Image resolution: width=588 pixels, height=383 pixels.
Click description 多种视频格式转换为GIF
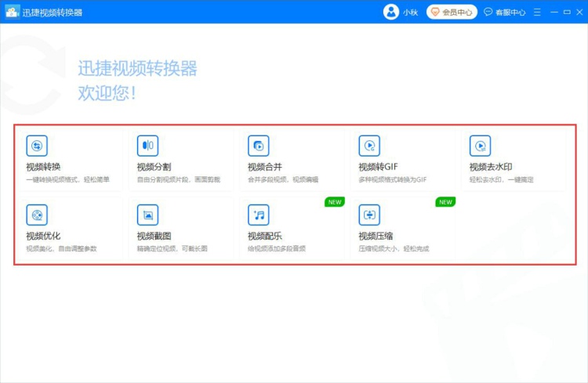tap(393, 179)
